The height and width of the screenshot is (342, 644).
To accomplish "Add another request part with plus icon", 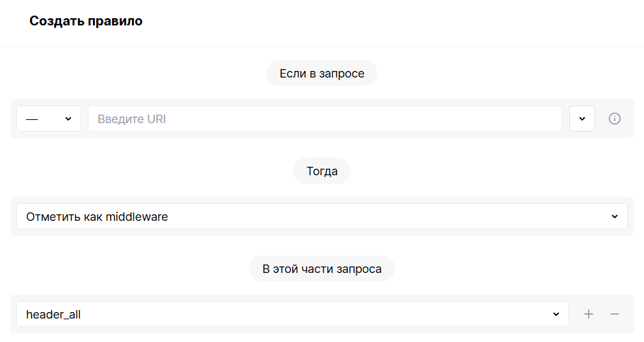I will [589, 315].
